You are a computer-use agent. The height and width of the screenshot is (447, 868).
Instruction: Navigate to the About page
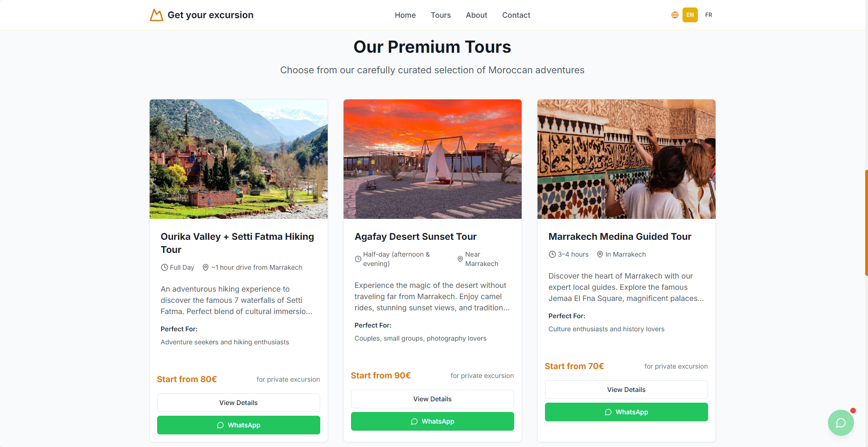[476, 15]
